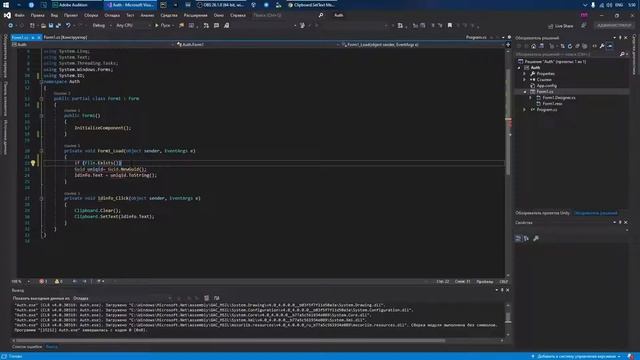Image resolution: width=640 pixels, height=360 pixels.
Task: Expand the Ссылки references node
Action: [x=525, y=80]
